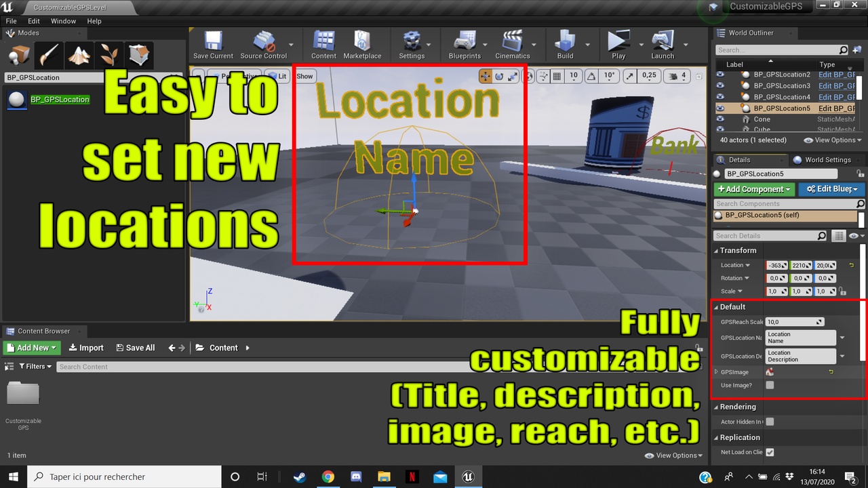Open Netflix app from taskbar
The width and height of the screenshot is (868, 488).
coord(412,476)
